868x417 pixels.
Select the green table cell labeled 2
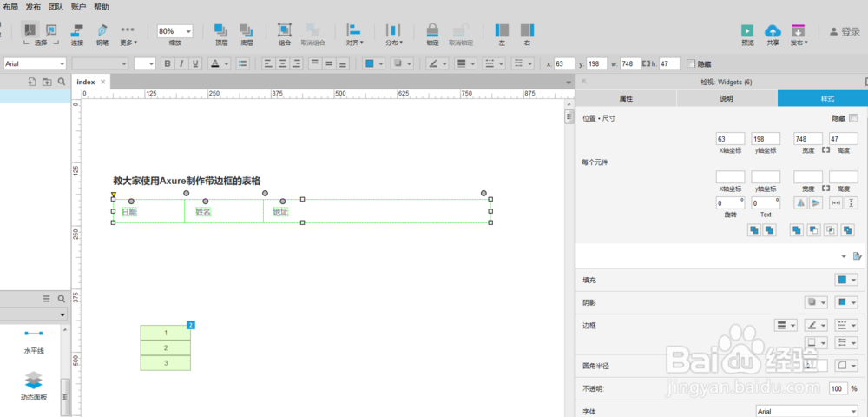(166, 347)
